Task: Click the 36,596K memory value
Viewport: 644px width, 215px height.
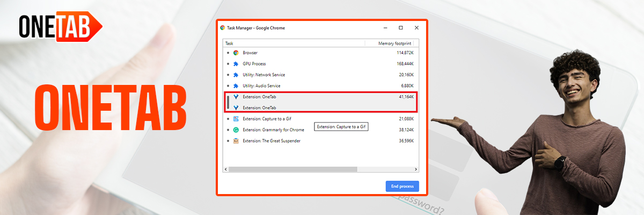Action: point(406,141)
